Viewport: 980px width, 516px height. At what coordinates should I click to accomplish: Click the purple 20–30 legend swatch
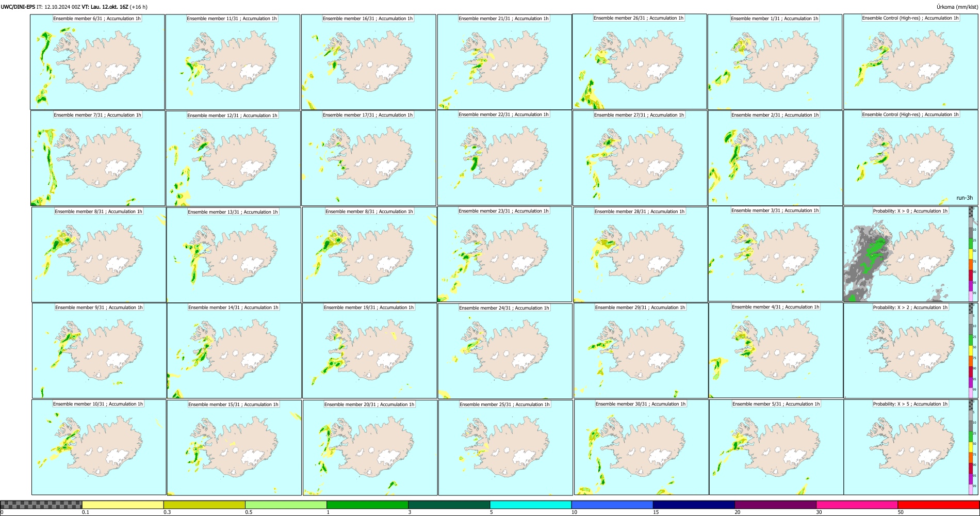pyautogui.click(x=775, y=505)
